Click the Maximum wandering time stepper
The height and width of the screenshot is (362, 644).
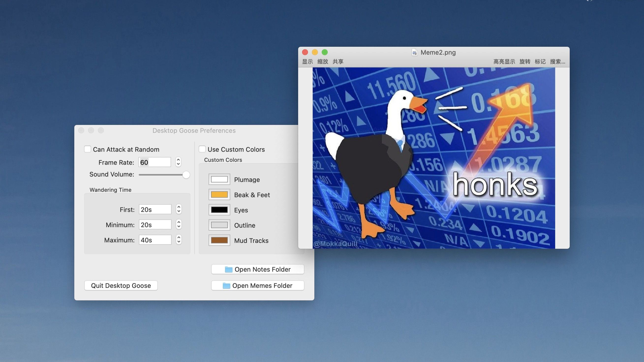click(x=179, y=240)
